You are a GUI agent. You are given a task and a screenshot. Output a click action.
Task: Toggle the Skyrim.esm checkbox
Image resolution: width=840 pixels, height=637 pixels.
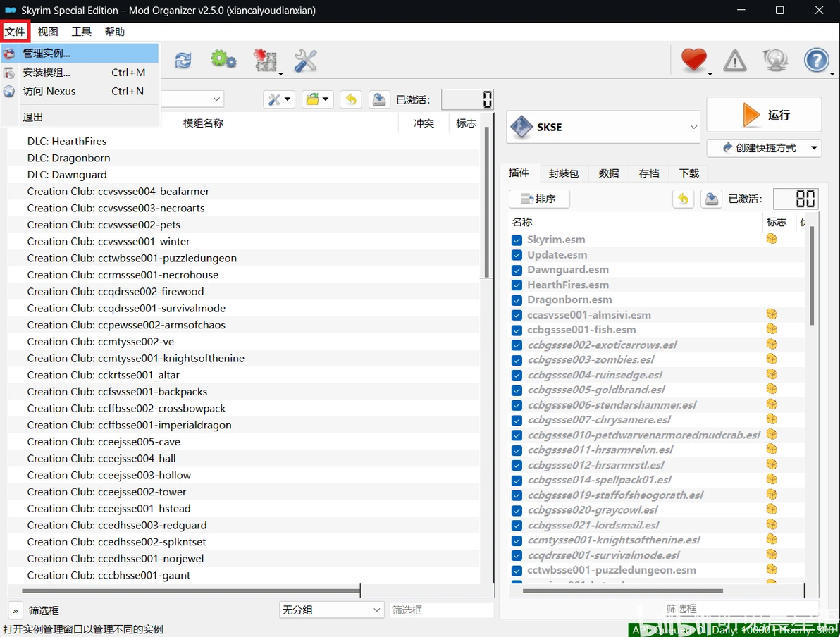coord(517,240)
